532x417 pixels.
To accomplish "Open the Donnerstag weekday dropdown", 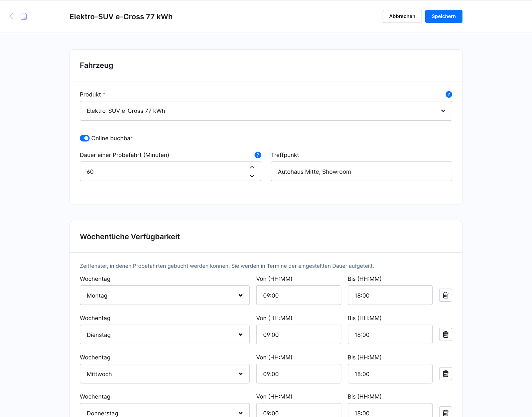I will (165, 411).
